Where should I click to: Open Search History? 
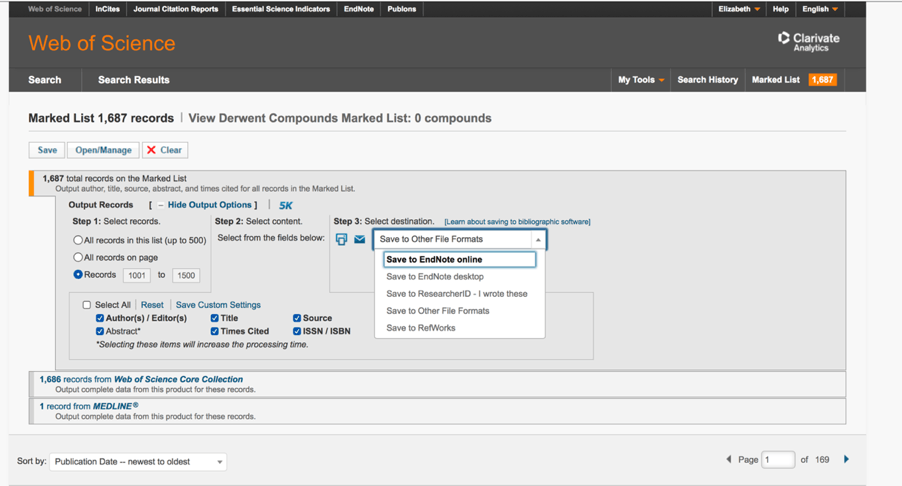click(708, 80)
